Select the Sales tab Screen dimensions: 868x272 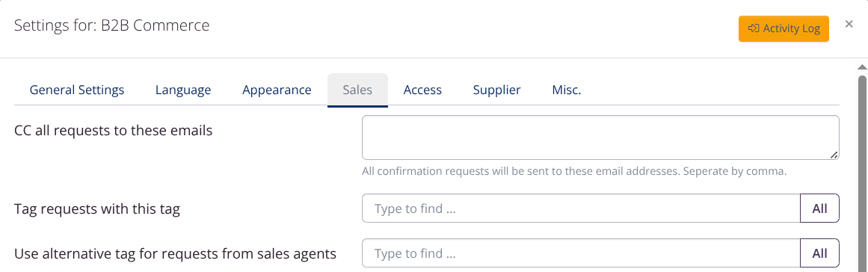pyautogui.click(x=357, y=90)
